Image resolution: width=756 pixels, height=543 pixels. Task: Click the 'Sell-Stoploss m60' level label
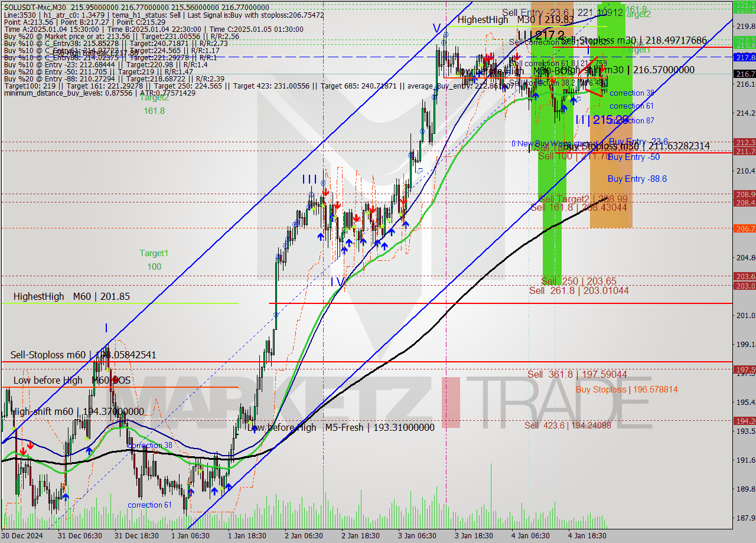pos(83,355)
